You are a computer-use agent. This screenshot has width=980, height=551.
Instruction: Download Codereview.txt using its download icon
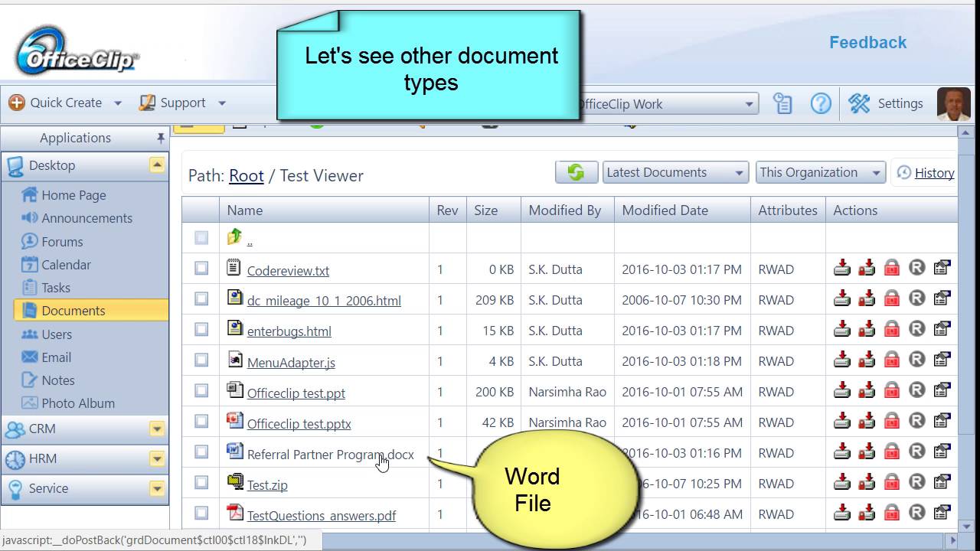(x=842, y=267)
